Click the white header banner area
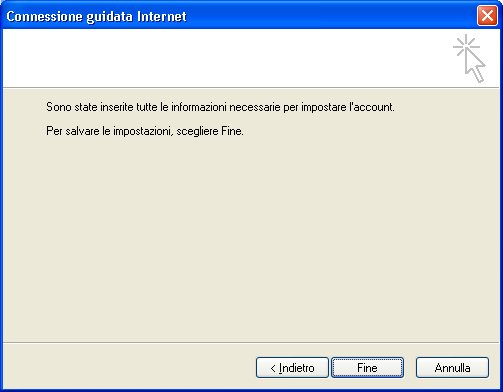Screen dimensions: 503x392 pyautogui.click(x=227, y=58)
